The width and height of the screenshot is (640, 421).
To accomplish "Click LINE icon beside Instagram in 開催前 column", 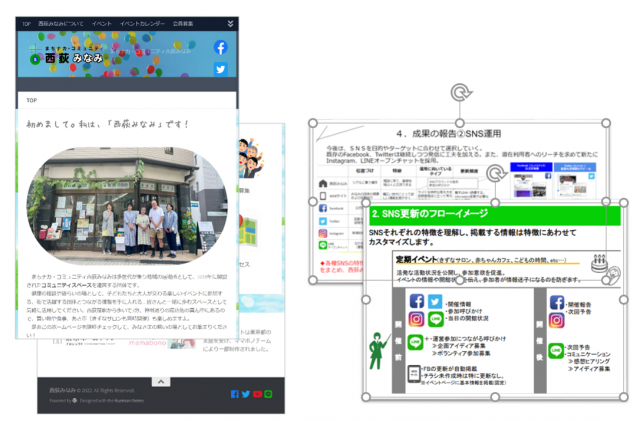I will (436, 319).
